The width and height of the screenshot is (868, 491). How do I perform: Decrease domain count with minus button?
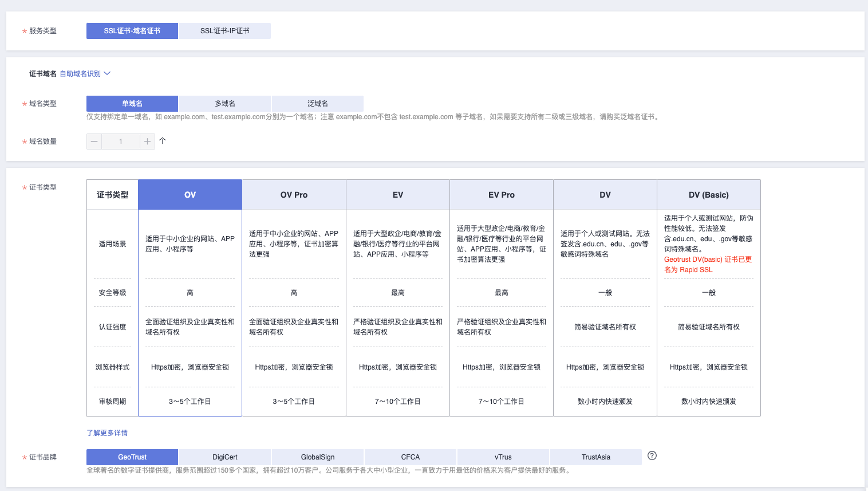[94, 142]
